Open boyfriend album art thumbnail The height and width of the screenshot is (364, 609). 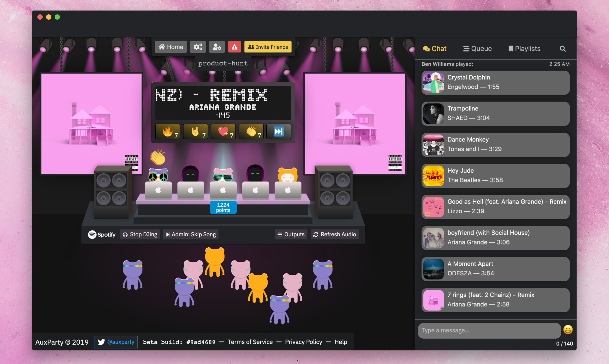pos(434,238)
